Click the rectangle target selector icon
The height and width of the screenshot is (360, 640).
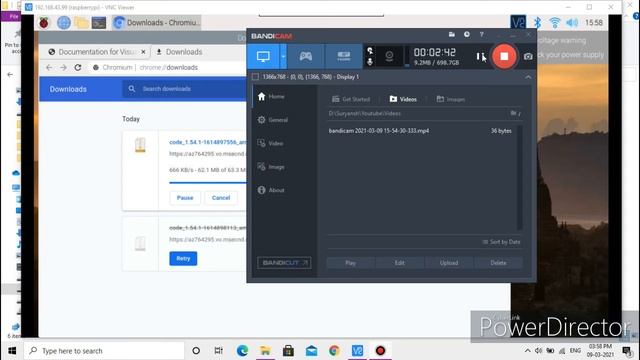[255, 77]
